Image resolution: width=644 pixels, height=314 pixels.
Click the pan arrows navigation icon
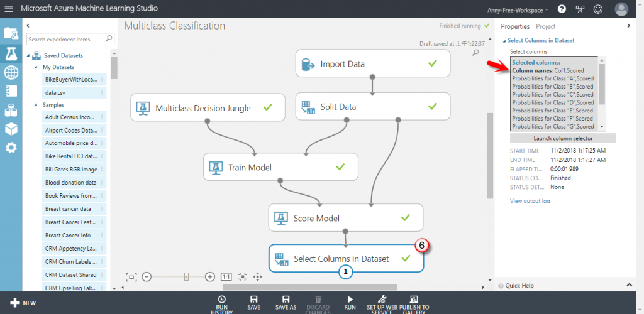pos(257,277)
